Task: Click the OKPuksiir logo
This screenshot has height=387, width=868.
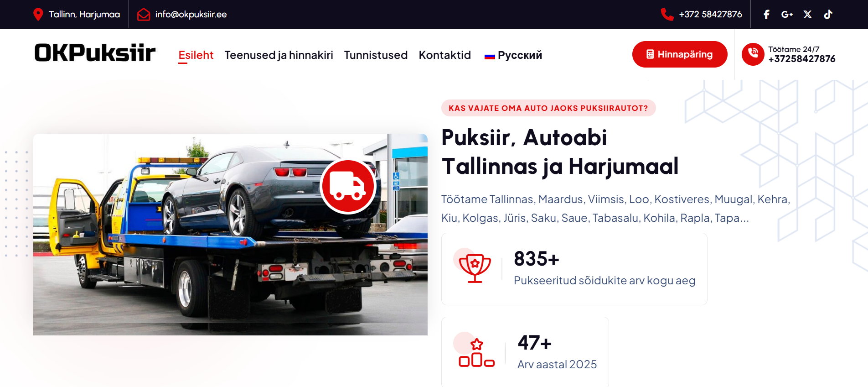Action: tap(95, 53)
